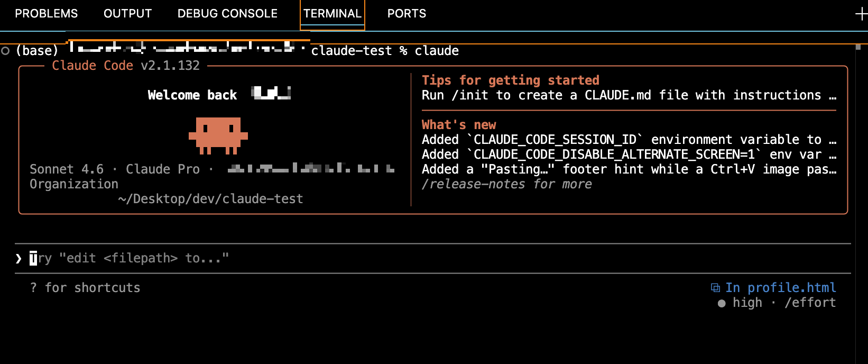Viewport: 868px width, 364px height.
Task: Click the terminal command decoration circle beside (base)
Action: (5, 51)
